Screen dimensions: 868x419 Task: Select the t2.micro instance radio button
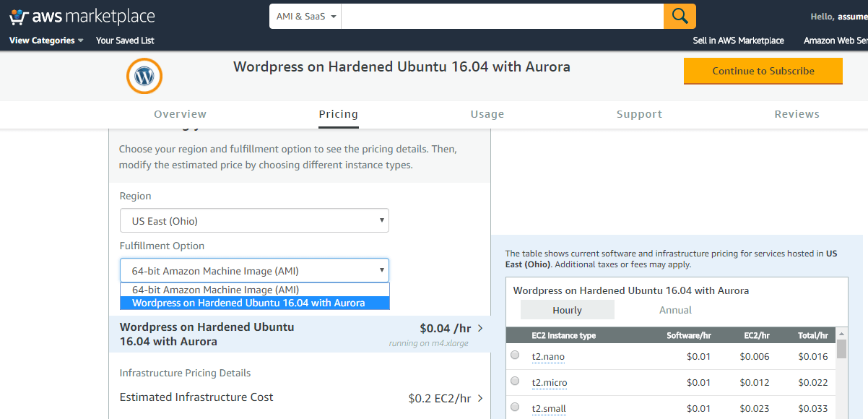(x=515, y=381)
